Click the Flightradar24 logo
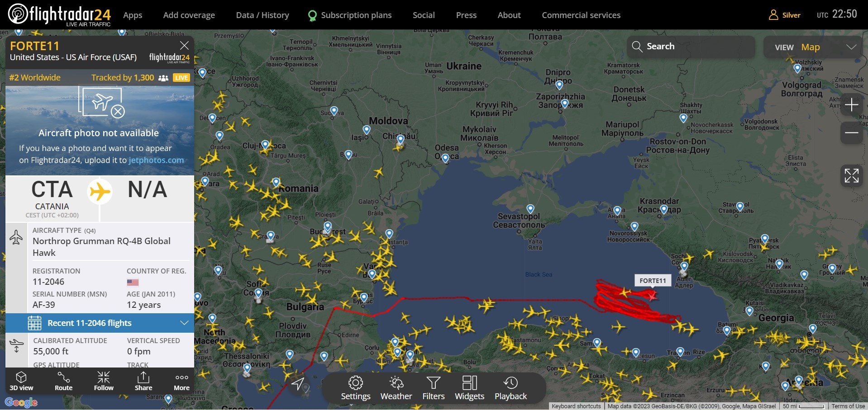The width and height of the screenshot is (868, 410). click(59, 14)
